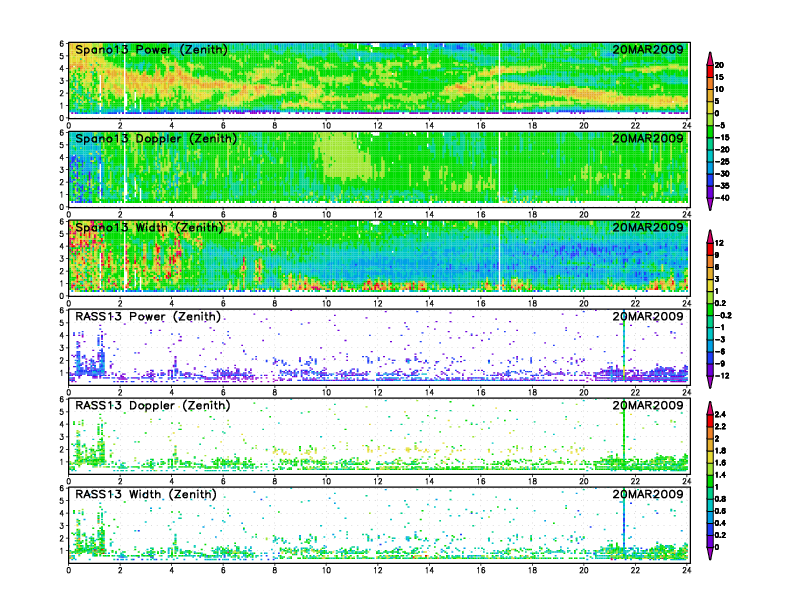Click the 15 label on the top colorbar

tap(719, 77)
